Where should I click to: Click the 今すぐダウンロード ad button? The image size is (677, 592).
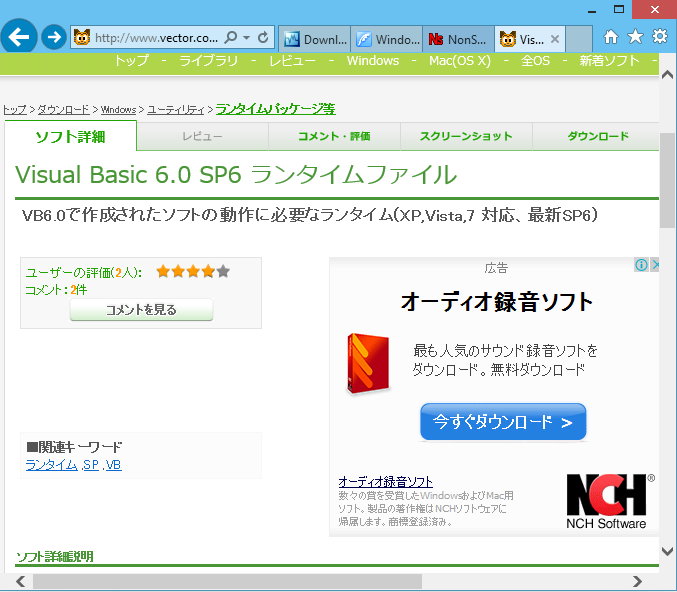coord(503,422)
